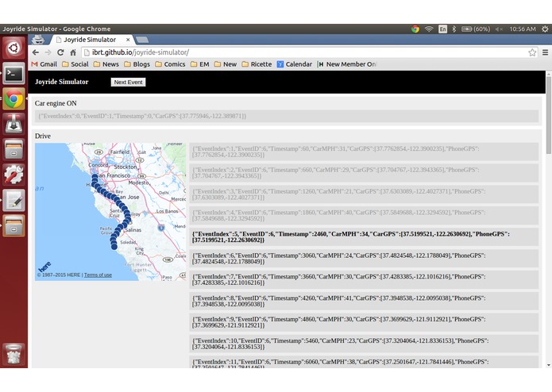Click the last route marker near Soledad
Screen dimensions: 552x392
click(x=114, y=247)
